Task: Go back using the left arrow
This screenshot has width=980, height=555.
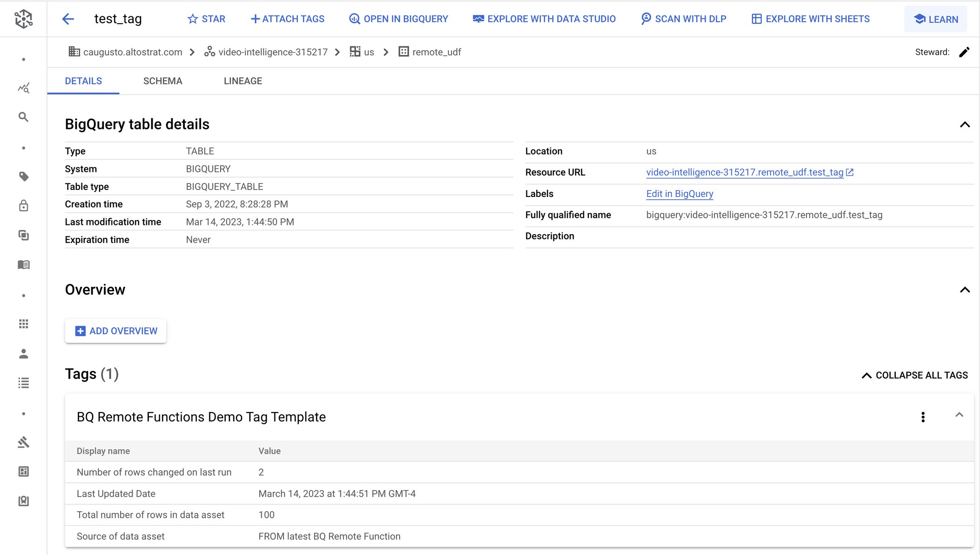Action: [x=68, y=19]
